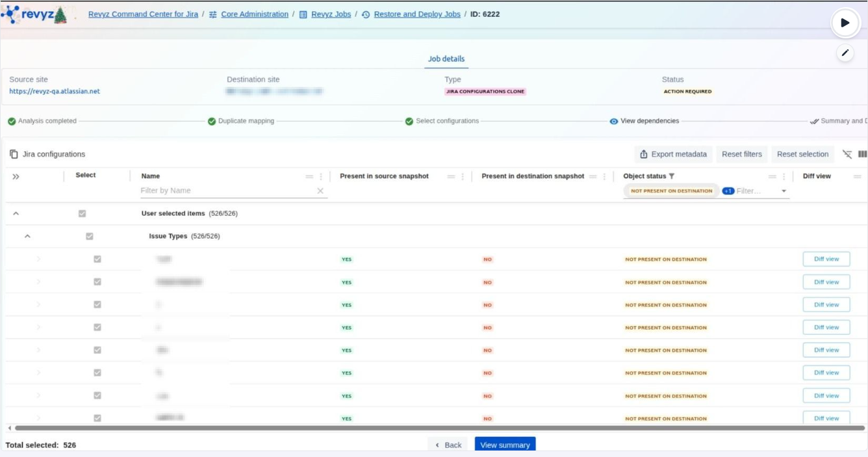This screenshot has width=868, height=457.
Task: Click the Revyz logo
Action: (35, 14)
